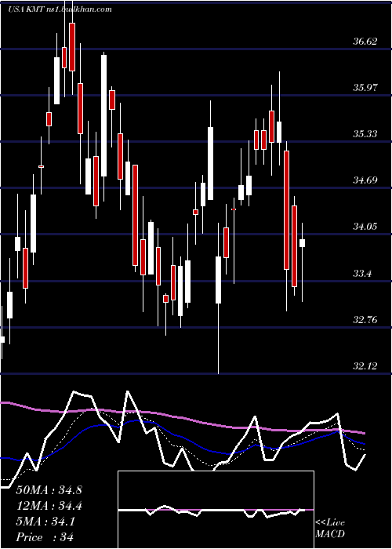
Task: Click the 32.76 price level label
Action: (365, 320)
